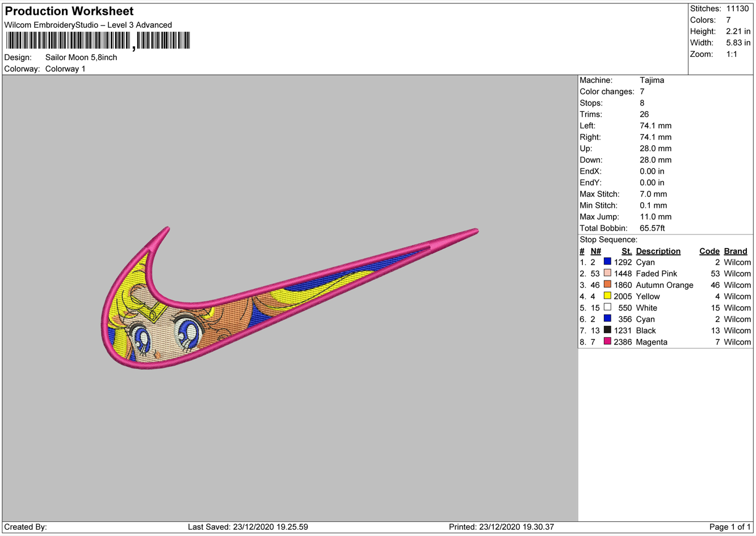Click the Faded Pink color swatch
The image size is (756, 536).
(607, 273)
